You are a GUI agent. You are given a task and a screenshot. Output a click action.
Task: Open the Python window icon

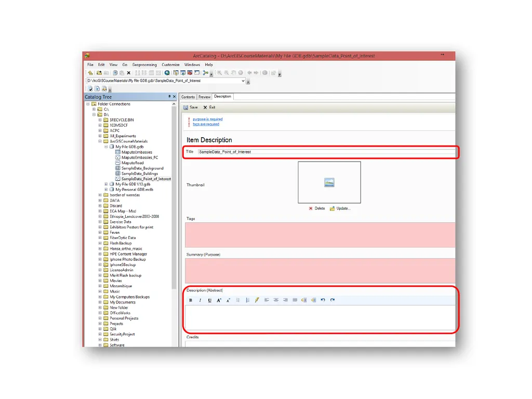click(197, 73)
